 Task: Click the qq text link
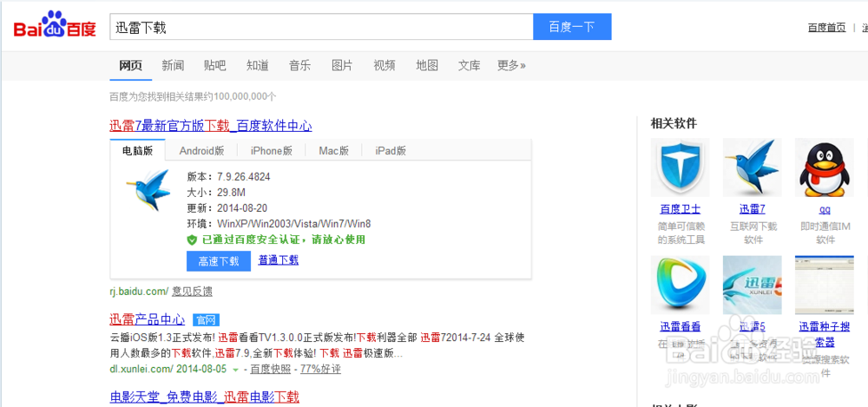click(x=825, y=210)
